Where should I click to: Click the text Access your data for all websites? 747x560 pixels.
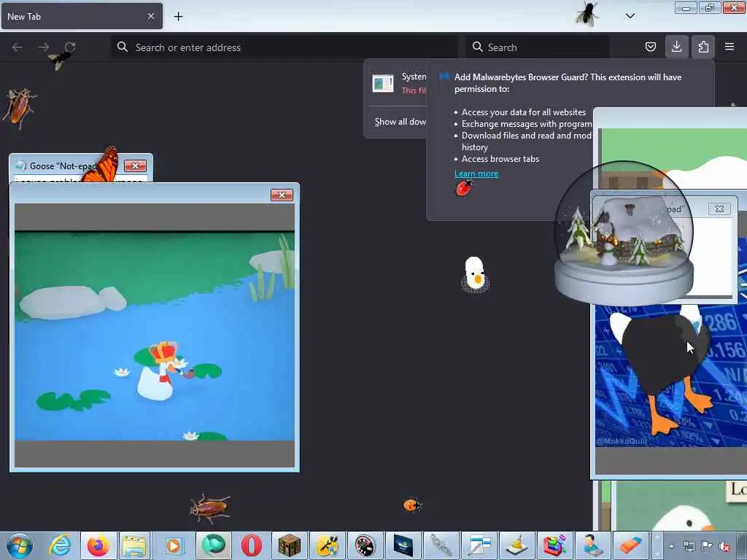524,112
